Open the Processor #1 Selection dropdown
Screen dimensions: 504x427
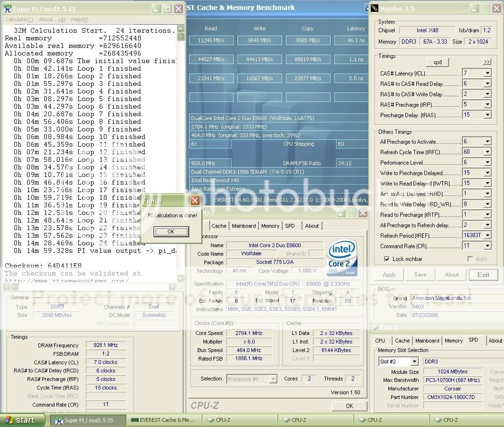pos(273,379)
